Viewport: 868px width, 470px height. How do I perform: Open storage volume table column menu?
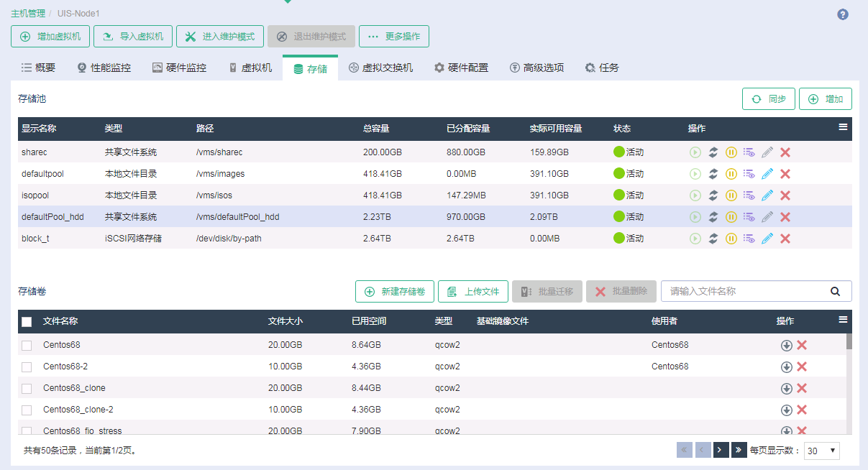[843, 320]
